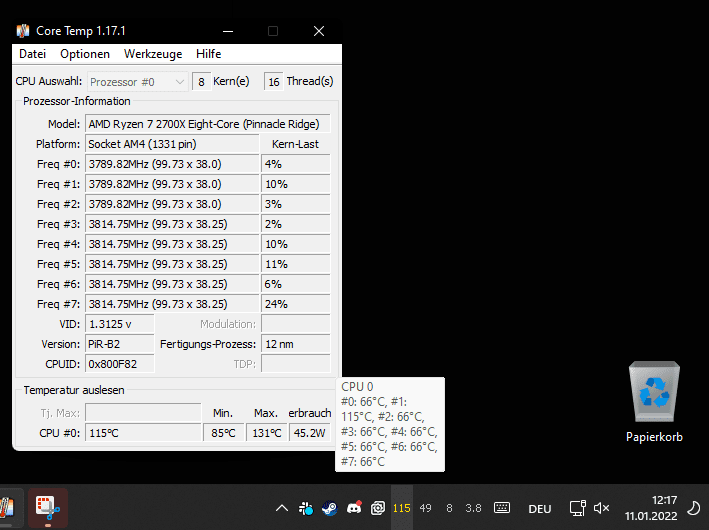Viewport: 709px width, 530px height.
Task: Click the Thread(s) count box showing 16
Action: click(x=274, y=82)
